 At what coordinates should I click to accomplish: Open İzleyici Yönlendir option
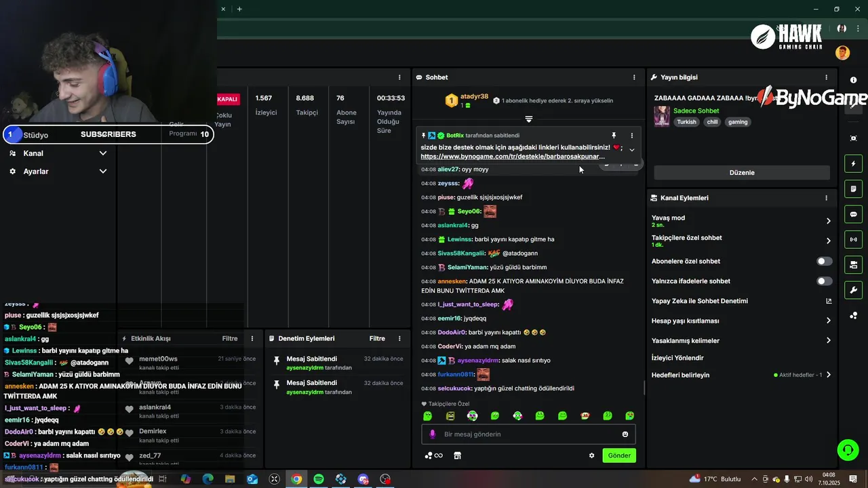tap(677, 358)
